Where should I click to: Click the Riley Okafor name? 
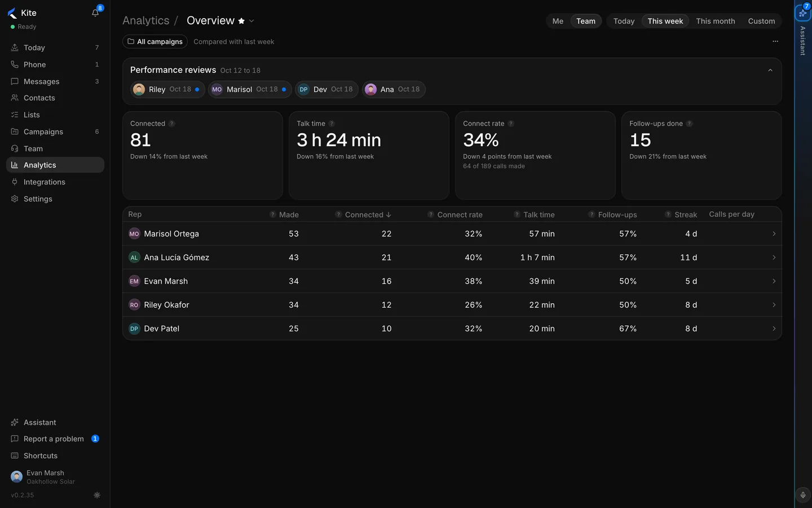coord(166,305)
